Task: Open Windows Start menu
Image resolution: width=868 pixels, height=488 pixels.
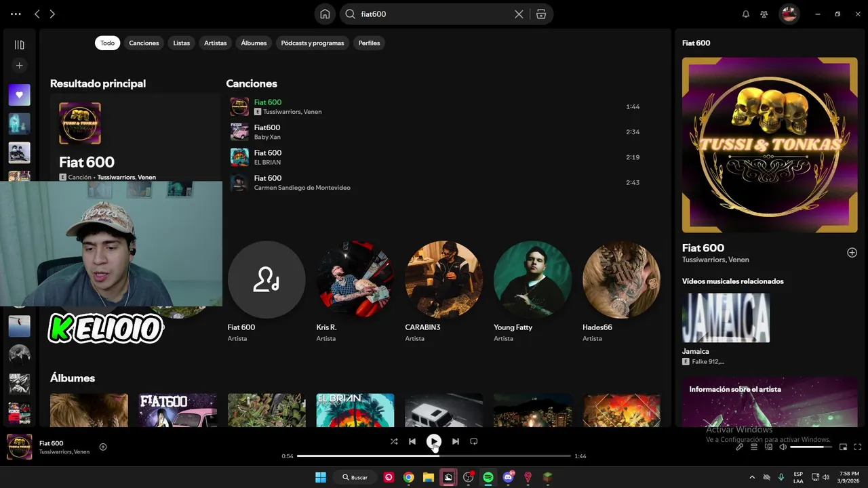Action: (x=321, y=477)
